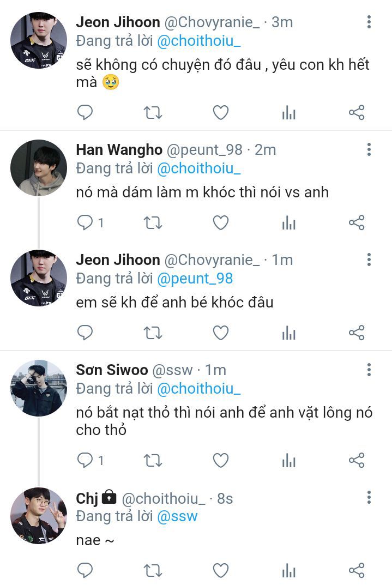Open more options for Han Wangho's tweet
The image size is (392, 585).
[369, 150]
